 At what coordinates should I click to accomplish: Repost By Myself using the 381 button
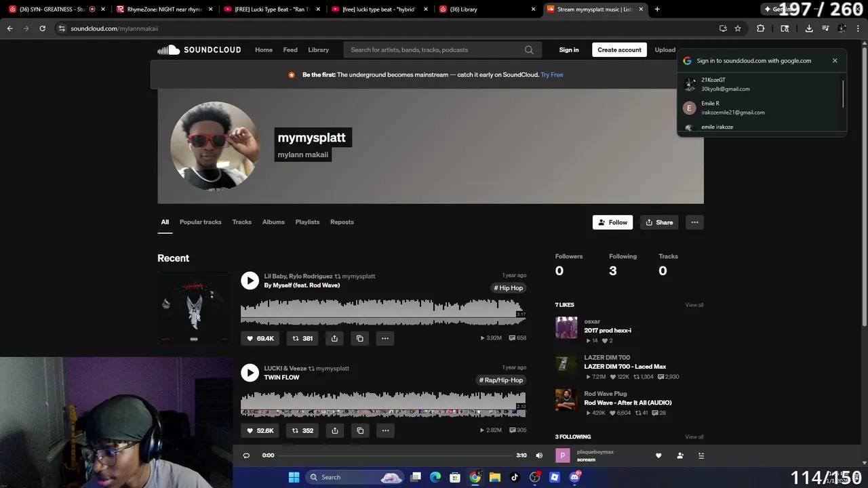[x=302, y=338]
